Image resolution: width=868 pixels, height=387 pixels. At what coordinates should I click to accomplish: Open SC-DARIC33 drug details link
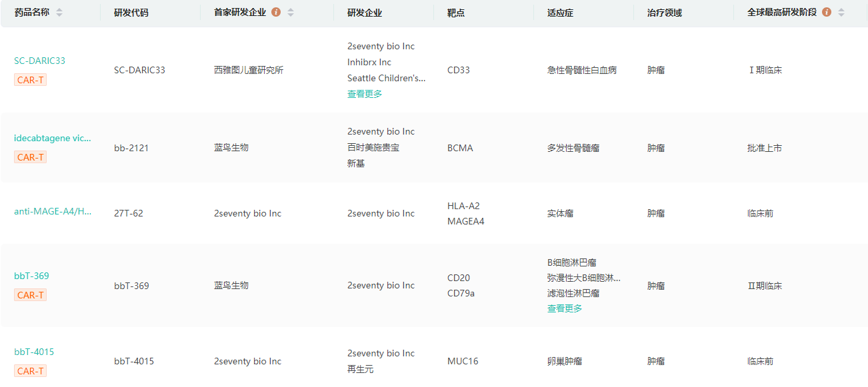coord(40,61)
